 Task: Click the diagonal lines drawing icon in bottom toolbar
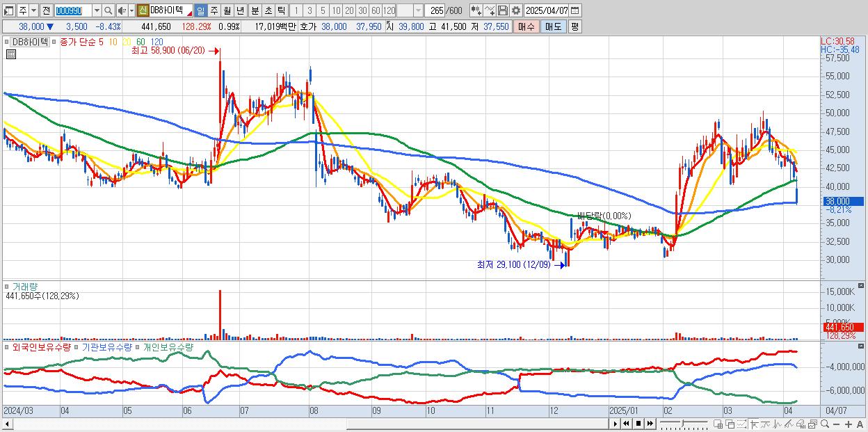tap(789, 424)
